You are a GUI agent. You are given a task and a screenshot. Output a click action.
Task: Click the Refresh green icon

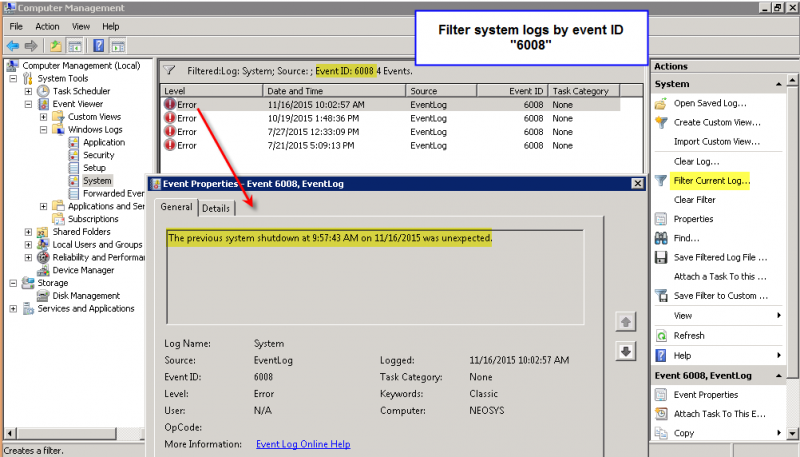tap(661, 336)
